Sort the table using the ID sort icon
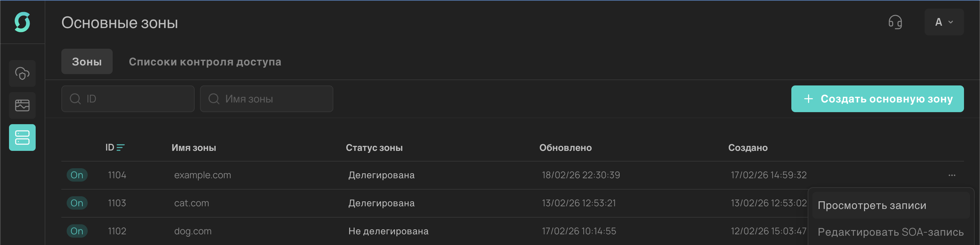The width and height of the screenshot is (980, 245). pos(121,148)
